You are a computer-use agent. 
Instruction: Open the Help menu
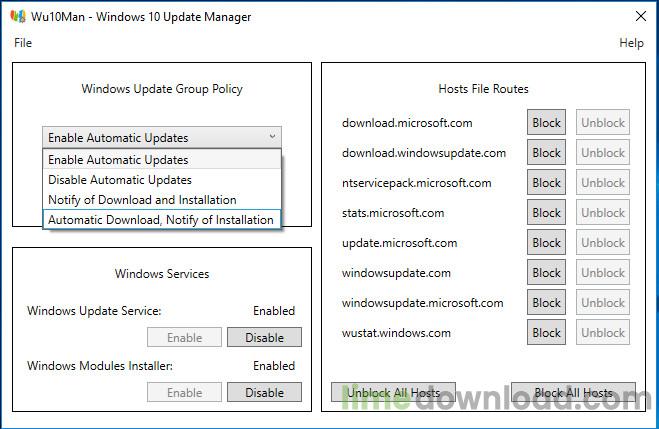click(631, 43)
